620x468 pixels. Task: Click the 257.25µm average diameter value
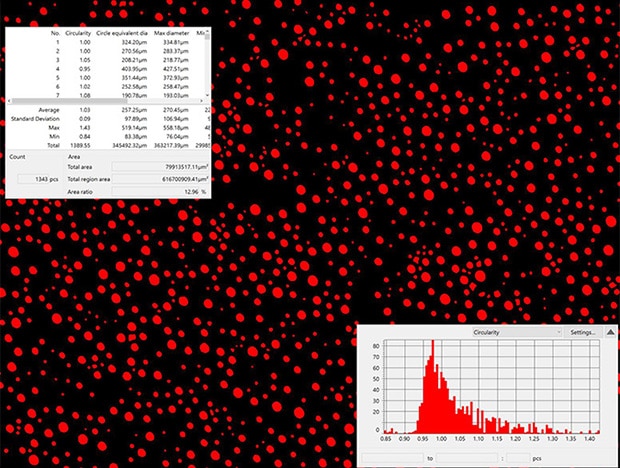[x=134, y=110]
